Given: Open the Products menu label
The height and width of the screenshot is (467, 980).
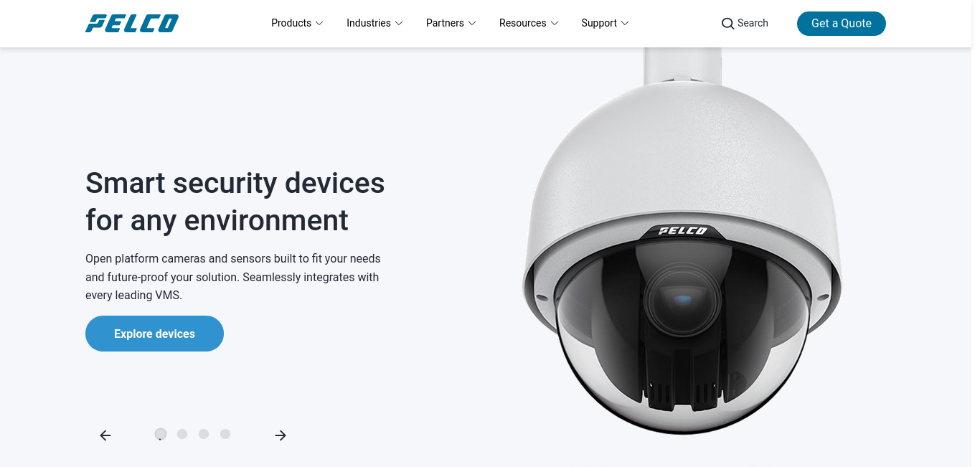Looking at the screenshot, I should [x=291, y=23].
